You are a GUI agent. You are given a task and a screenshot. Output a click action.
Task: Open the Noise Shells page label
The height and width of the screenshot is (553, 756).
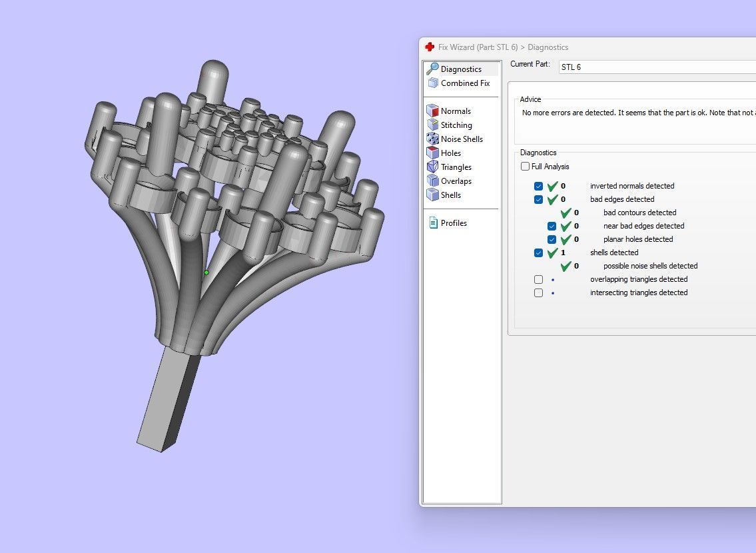click(x=462, y=139)
